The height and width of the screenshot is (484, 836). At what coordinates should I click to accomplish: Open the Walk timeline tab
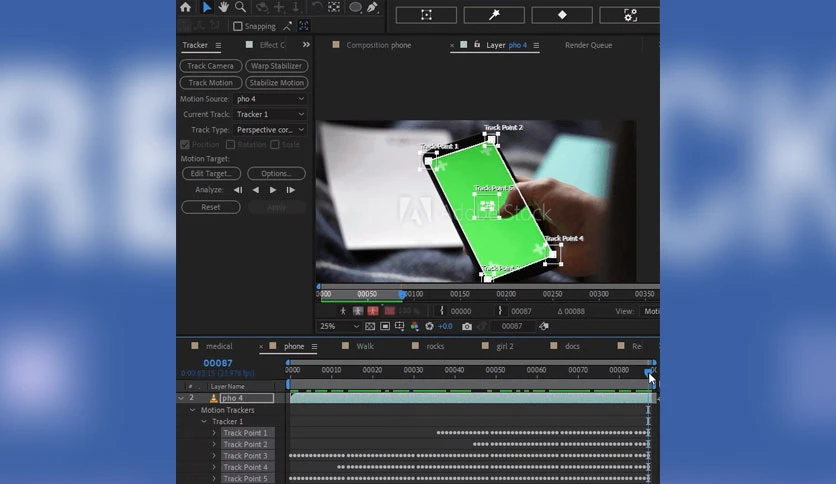coord(365,346)
